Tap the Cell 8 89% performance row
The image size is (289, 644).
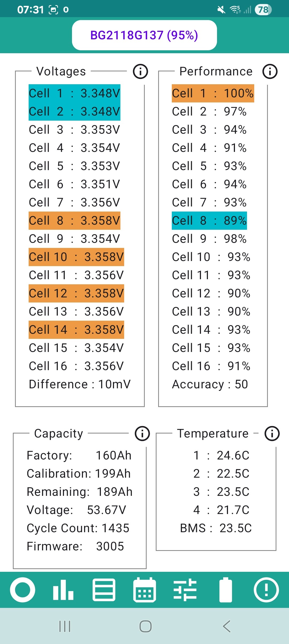tap(209, 221)
